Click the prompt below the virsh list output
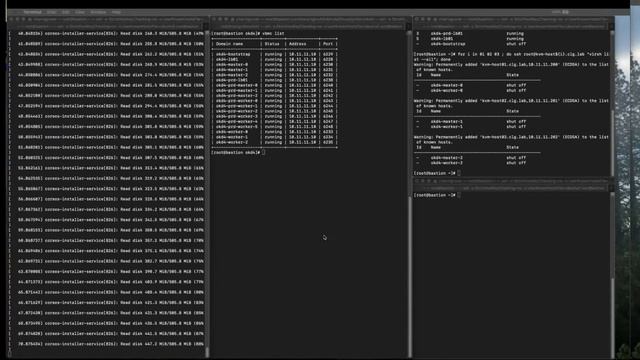The height and width of the screenshot is (360, 640). pyautogui.click(x=437, y=173)
